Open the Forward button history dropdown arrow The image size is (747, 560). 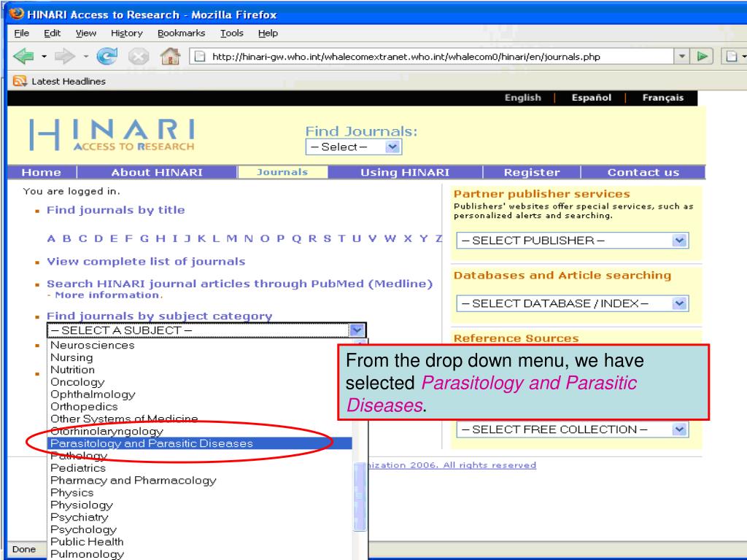pyautogui.click(x=86, y=57)
